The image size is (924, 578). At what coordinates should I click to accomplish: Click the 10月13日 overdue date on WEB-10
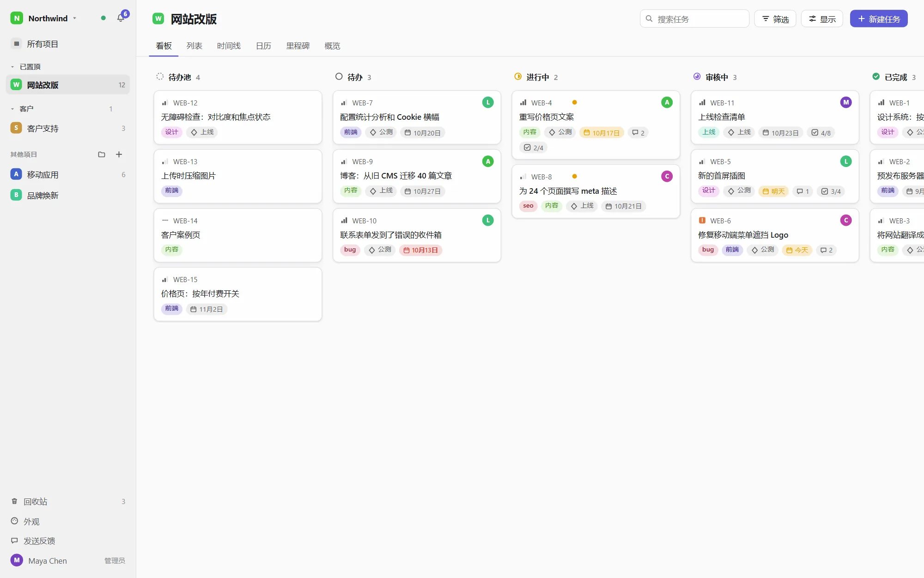pyautogui.click(x=420, y=250)
